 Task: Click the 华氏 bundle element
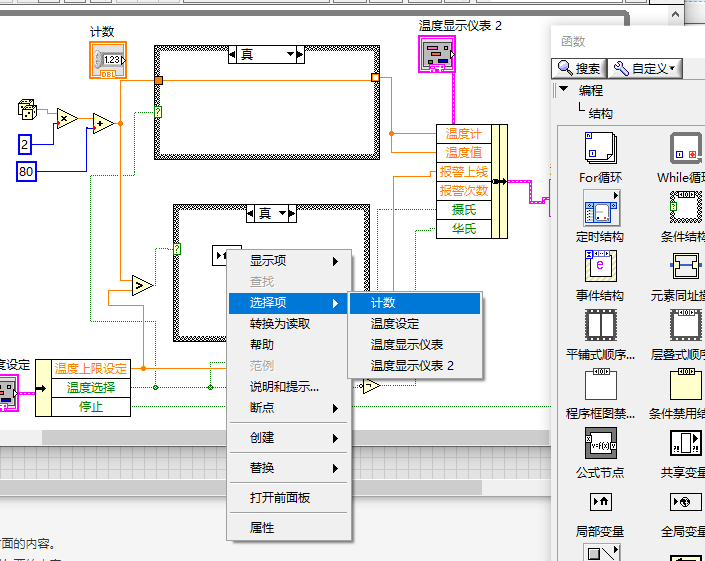(464, 229)
